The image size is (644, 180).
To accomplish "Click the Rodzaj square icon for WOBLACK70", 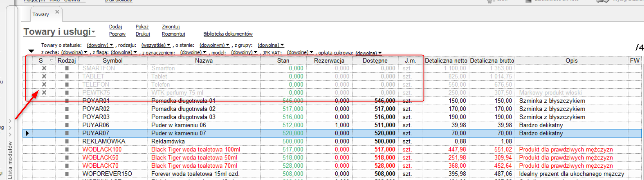I will click(67, 166).
